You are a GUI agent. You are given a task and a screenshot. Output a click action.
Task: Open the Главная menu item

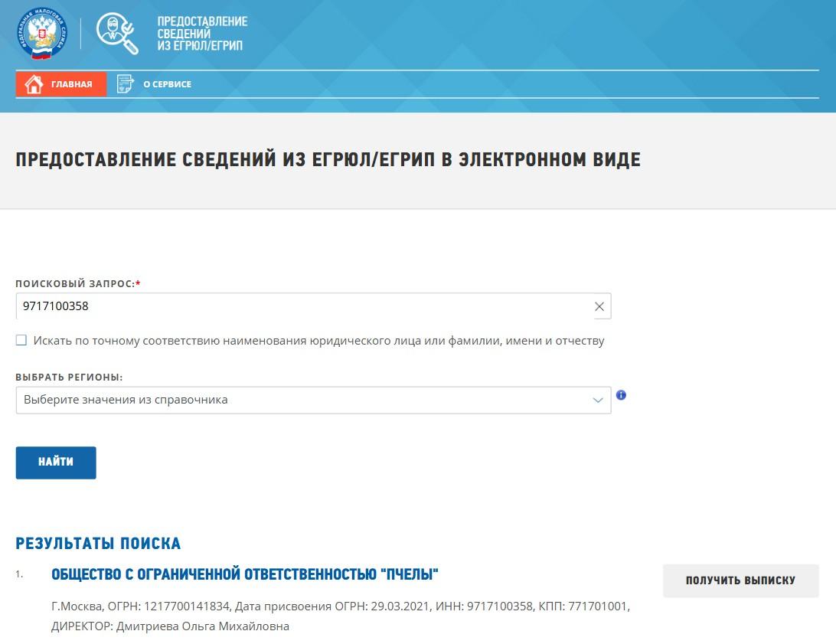tap(71, 84)
